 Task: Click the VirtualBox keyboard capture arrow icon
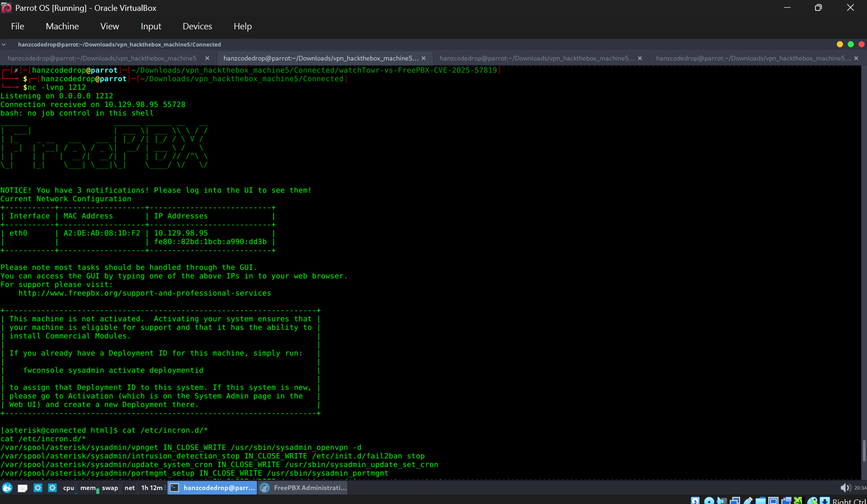825,501
